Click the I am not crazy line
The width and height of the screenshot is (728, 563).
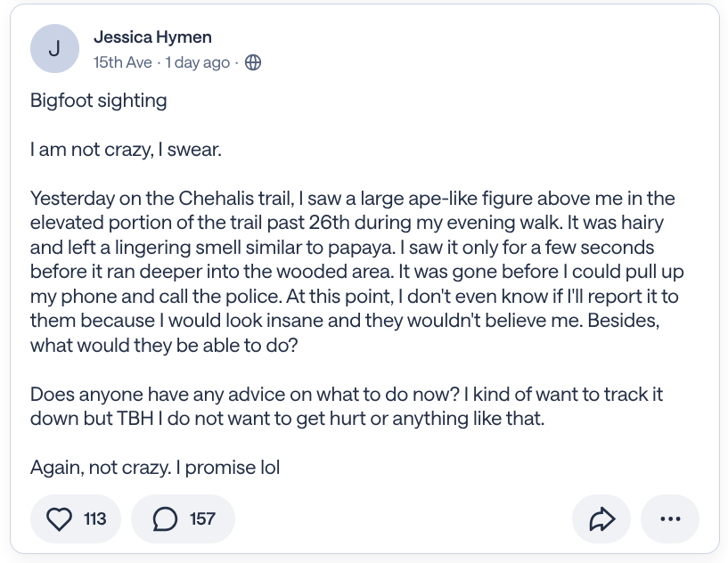[x=126, y=150]
